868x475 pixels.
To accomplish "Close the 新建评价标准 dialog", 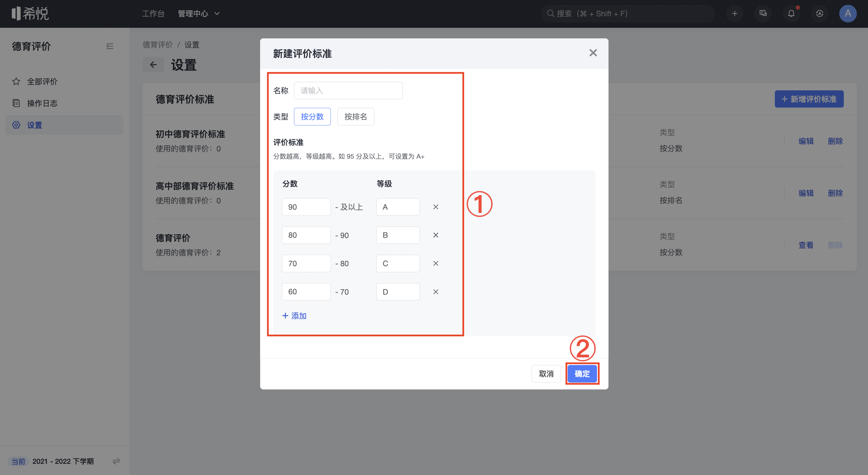I will point(593,53).
